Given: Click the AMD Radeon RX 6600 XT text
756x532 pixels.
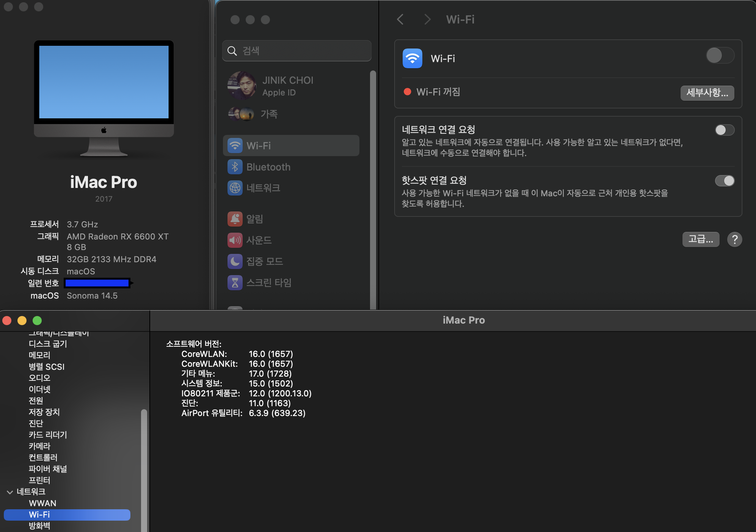Looking at the screenshot, I should (118, 236).
